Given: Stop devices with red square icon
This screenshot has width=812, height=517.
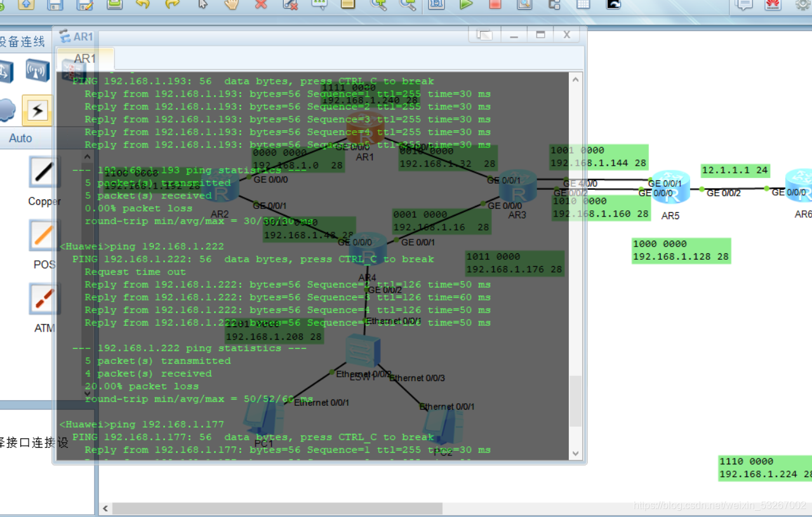Looking at the screenshot, I should [495, 3].
